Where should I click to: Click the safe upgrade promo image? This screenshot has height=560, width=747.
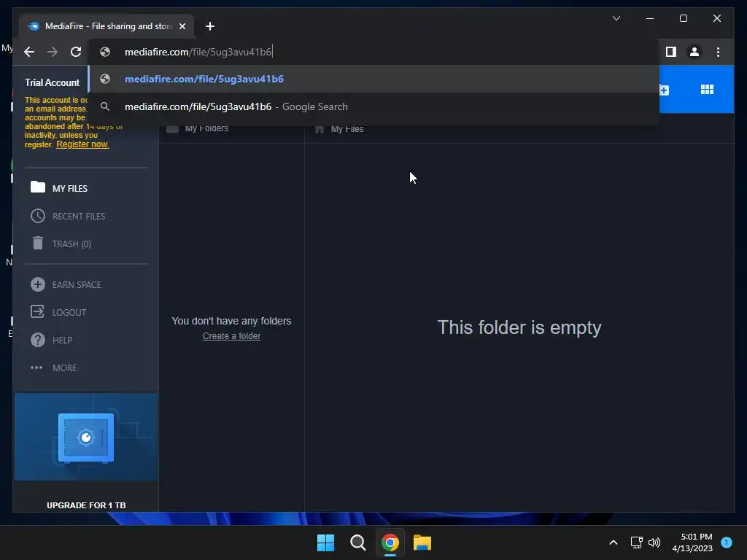point(86,437)
